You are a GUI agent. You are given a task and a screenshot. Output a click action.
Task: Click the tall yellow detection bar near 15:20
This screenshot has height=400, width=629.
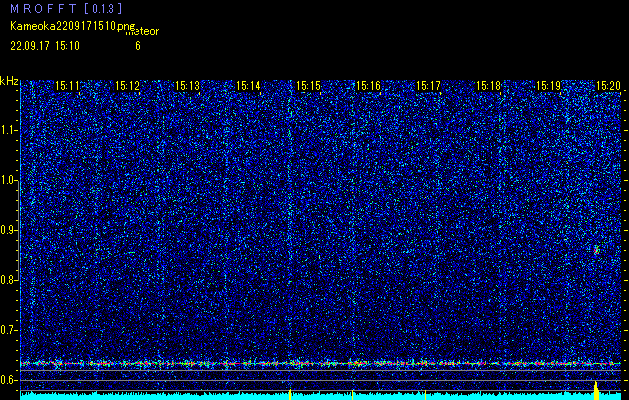point(597,391)
